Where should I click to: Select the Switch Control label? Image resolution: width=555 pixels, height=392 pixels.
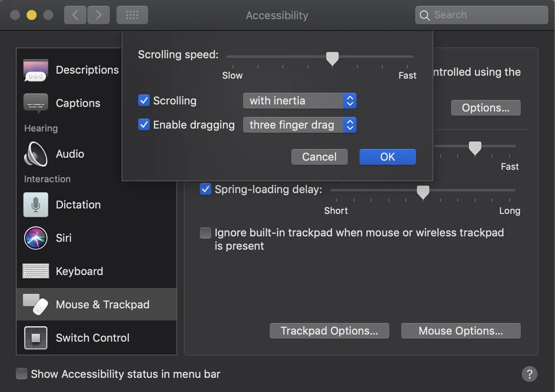(93, 338)
